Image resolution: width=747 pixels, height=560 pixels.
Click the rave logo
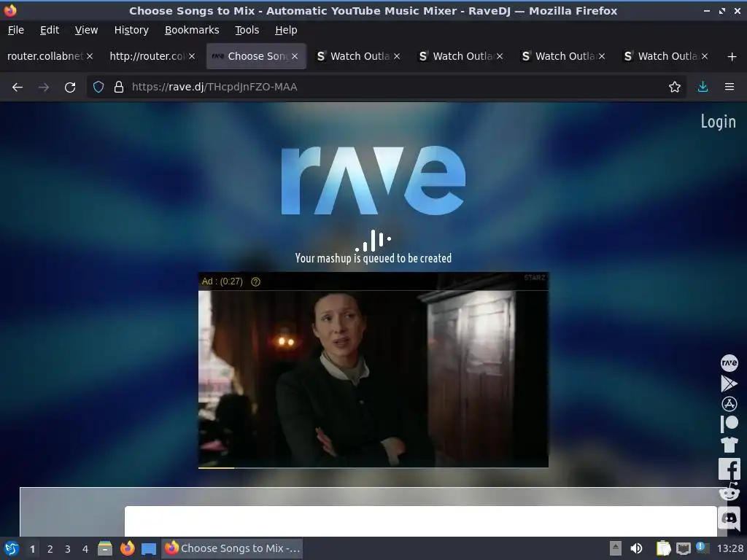373,180
